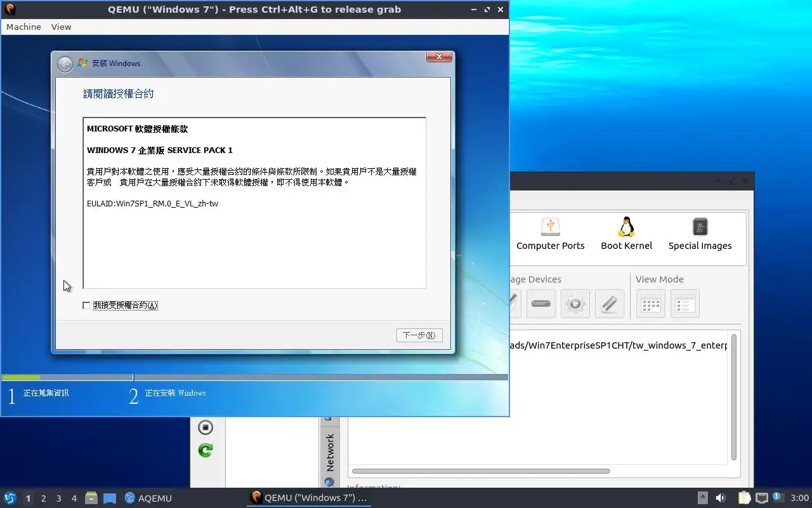Click the EULAID text in license box
The width and height of the screenshot is (812, 508).
[x=152, y=204]
